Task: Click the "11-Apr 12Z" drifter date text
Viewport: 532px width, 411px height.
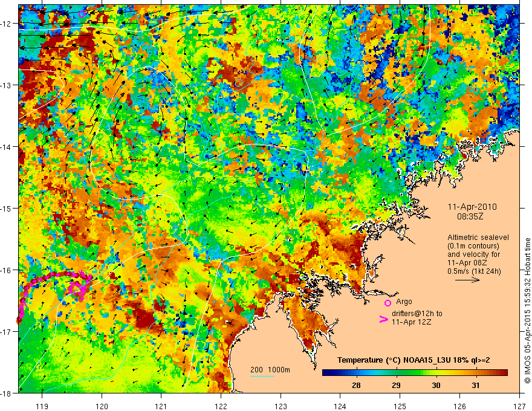Action: (411, 322)
